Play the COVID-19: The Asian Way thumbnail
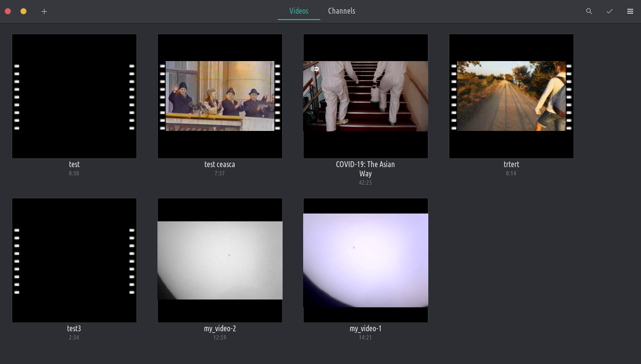Image resolution: width=641 pixels, height=364 pixels. pyautogui.click(x=366, y=96)
